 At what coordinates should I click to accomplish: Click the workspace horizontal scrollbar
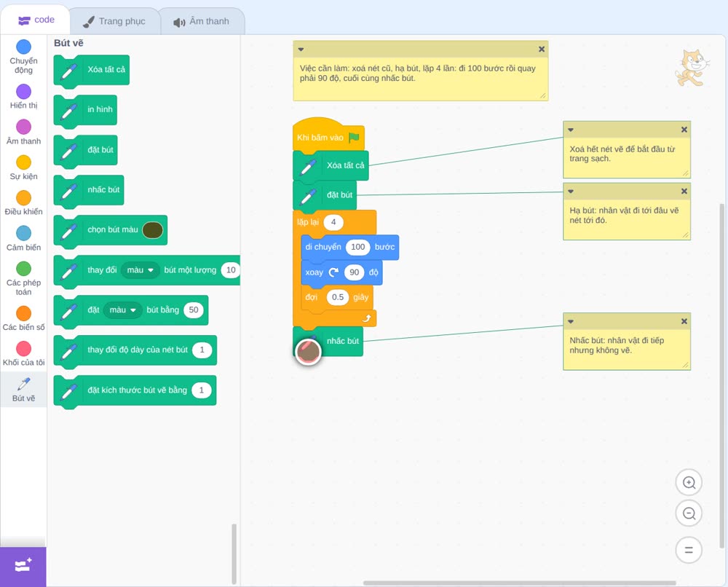pos(519,583)
